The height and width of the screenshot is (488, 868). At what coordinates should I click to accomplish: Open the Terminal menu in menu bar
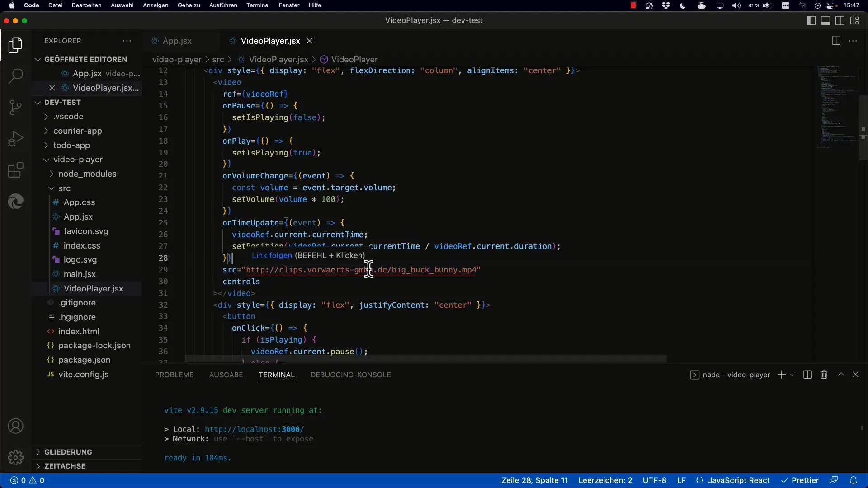click(x=258, y=5)
